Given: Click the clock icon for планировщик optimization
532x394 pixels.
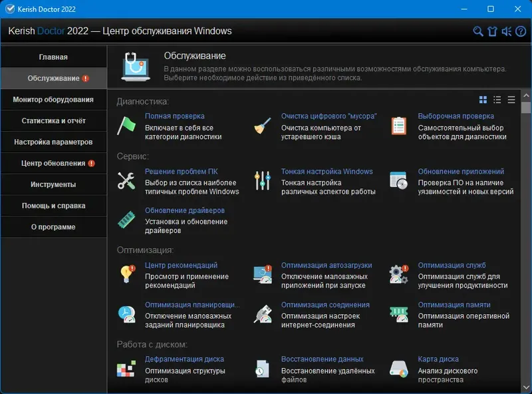Looking at the screenshot, I should click(x=126, y=314).
